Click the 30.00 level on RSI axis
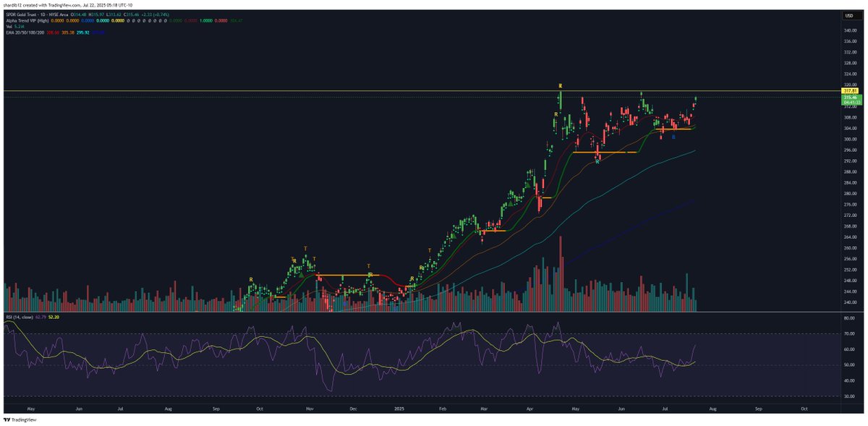The height and width of the screenshot is (426, 868). [851, 397]
